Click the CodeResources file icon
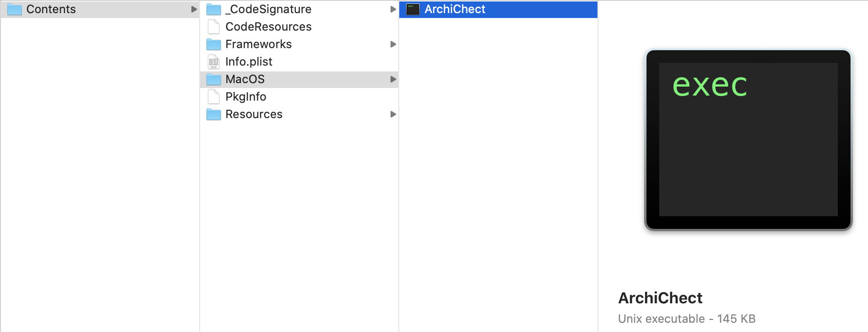868x332 pixels. 214,27
